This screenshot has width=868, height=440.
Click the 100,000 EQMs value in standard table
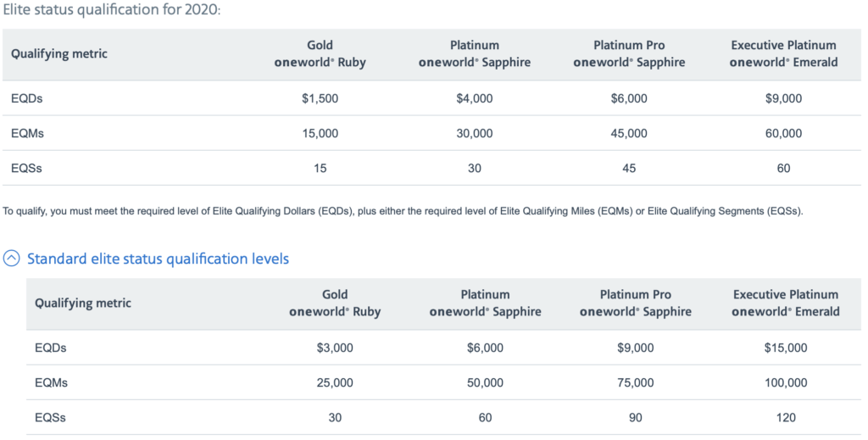[x=786, y=382]
